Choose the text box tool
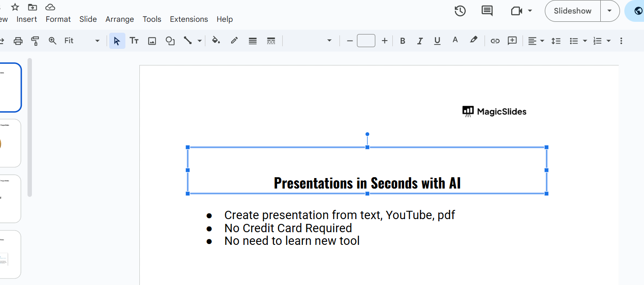The width and height of the screenshot is (644, 285). point(134,41)
